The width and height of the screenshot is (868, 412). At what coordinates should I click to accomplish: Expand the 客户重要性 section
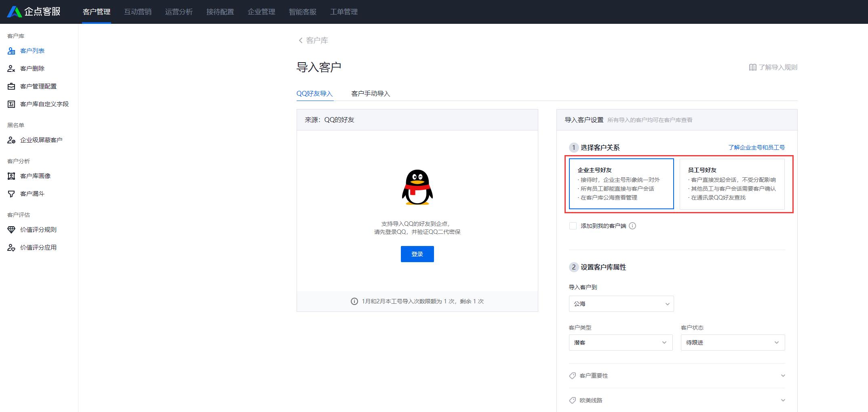tap(676, 375)
